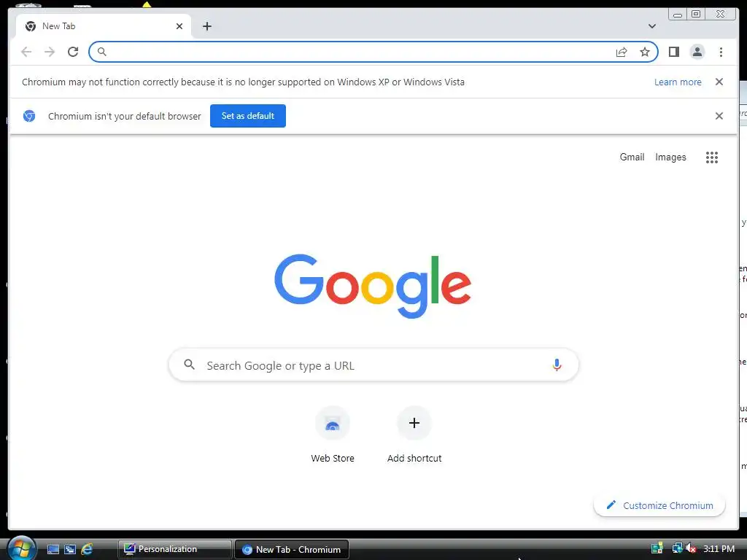Open the profile avatar icon
The image size is (747, 560).
coord(697,52)
